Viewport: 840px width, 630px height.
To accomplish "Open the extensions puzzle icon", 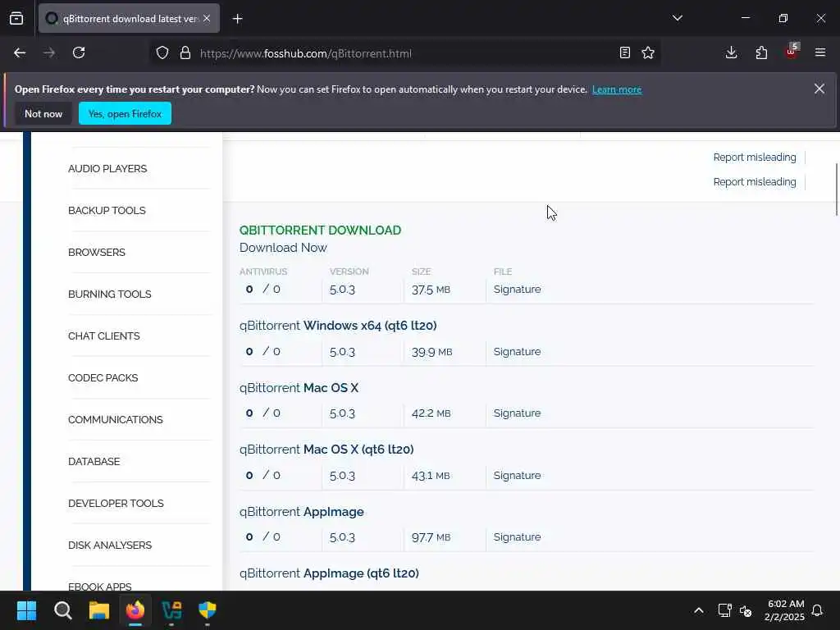I will 761,52.
